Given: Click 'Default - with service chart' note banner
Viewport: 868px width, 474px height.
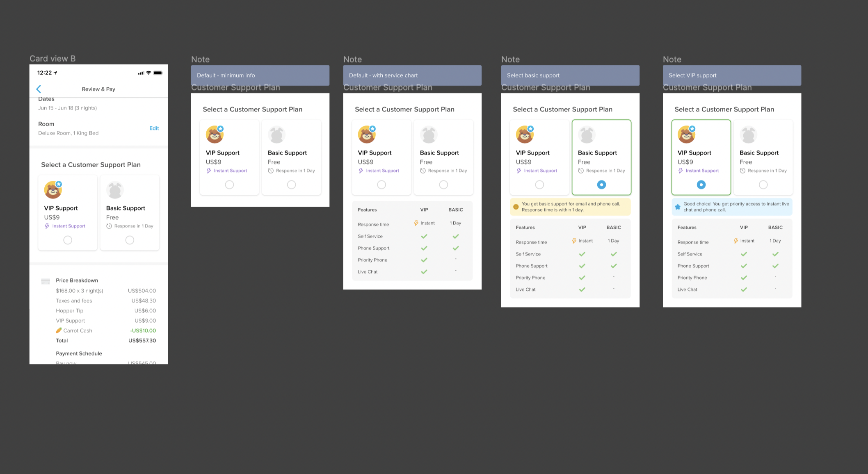Looking at the screenshot, I should (412, 75).
